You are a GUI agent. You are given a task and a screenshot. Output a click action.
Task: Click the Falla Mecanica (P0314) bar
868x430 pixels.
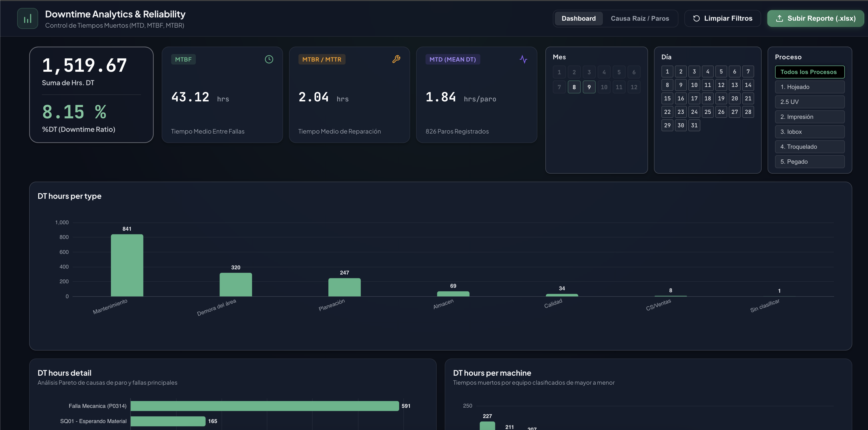(x=265, y=406)
